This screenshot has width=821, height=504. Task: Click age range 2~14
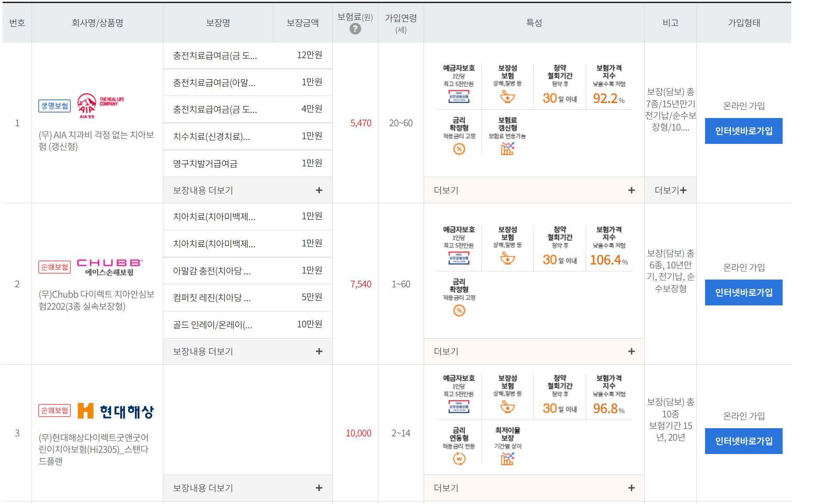[401, 433]
